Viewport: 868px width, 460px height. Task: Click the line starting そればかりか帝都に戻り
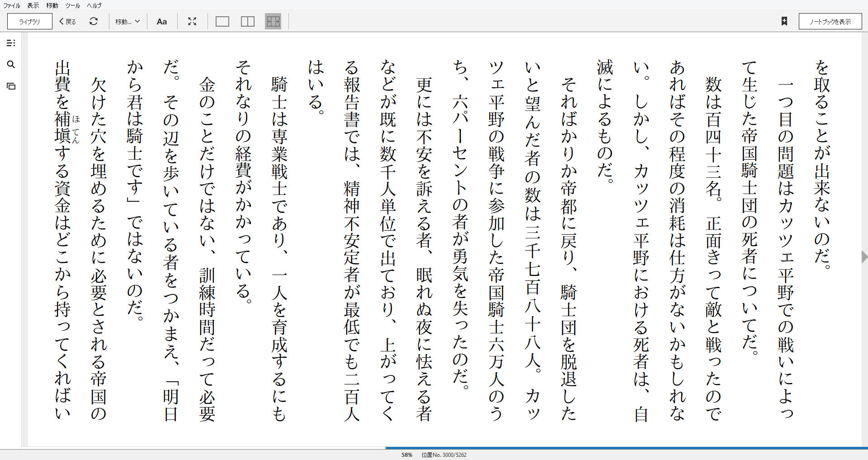click(569, 248)
